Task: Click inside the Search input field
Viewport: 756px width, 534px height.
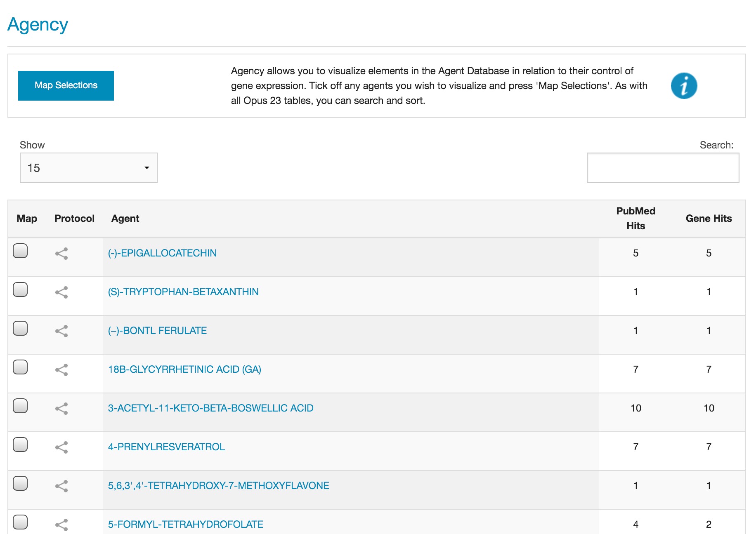Action: [x=663, y=167]
